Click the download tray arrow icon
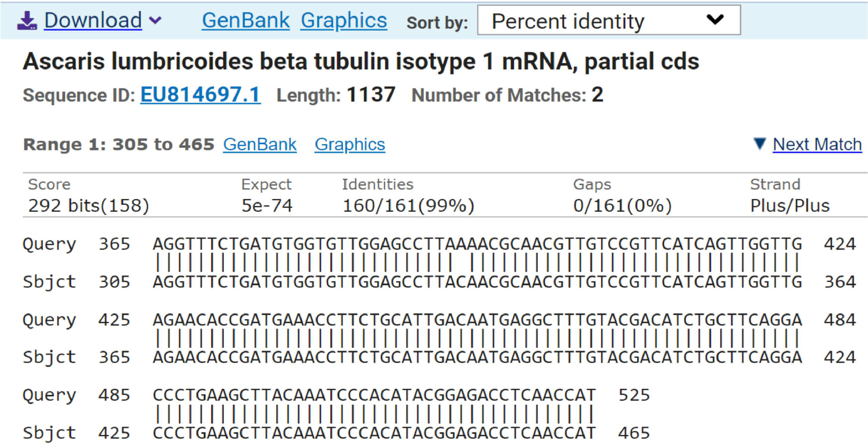The image size is (868, 444). pyautogui.click(x=26, y=21)
